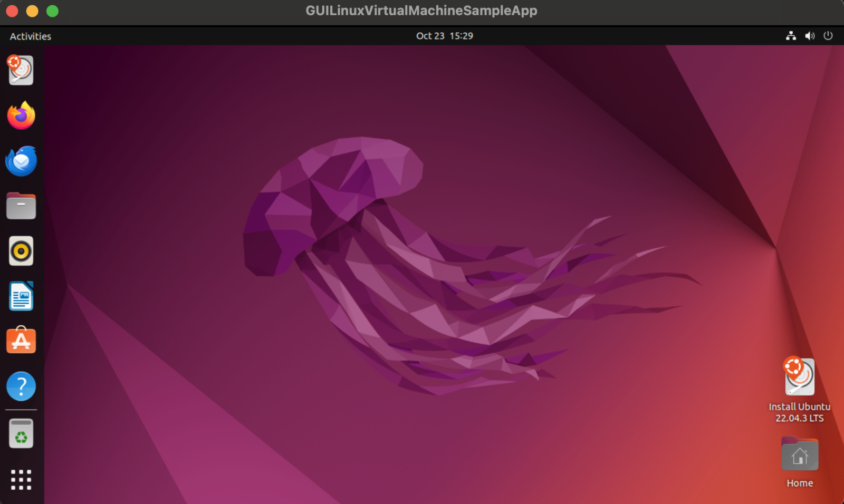Open the clock calendar Oct 23 15:29
The width and height of the screenshot is (844, 504).
pos(445,36)
